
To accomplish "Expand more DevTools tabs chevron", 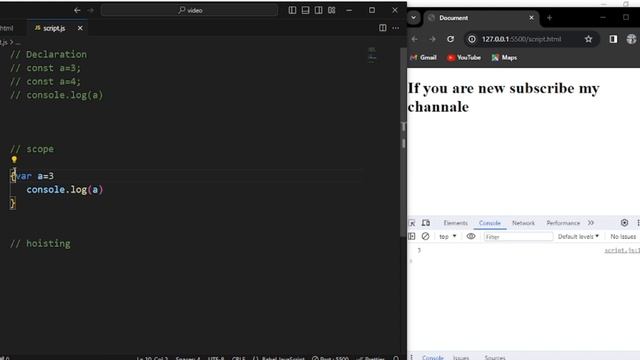I will click(x=591, y=223).
